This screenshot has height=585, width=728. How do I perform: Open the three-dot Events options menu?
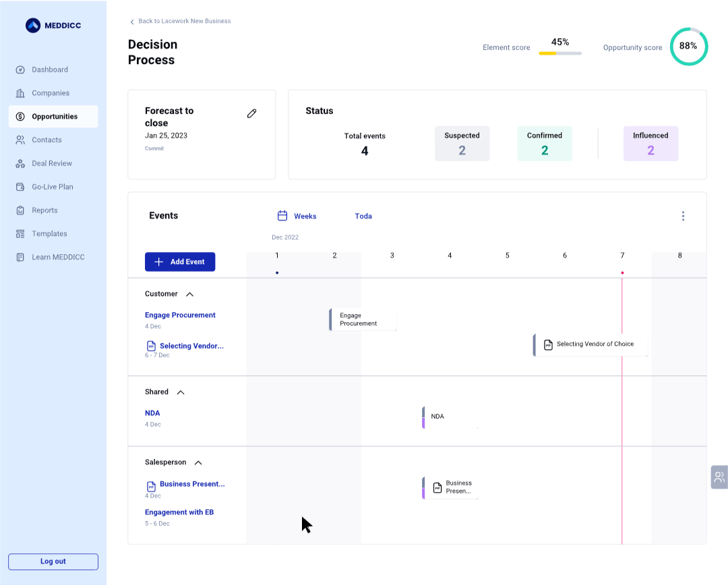click(x=683, y=216)
